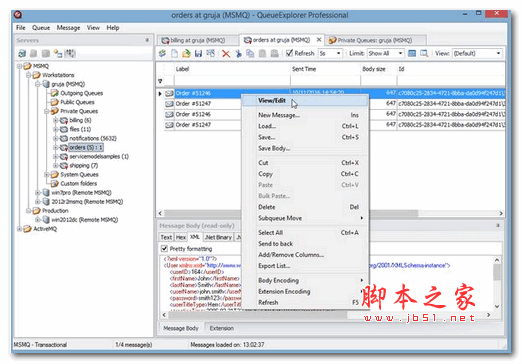Click the filter funnel icon in grid
The image size is (522, 364).
(x=160, y=81)
